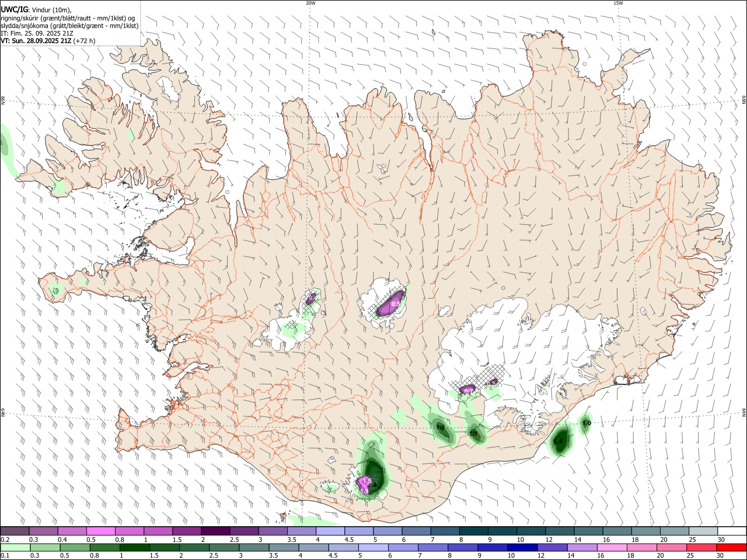Click the 1.0 value on the offshore southeast rain cell
This screenshot has height=560, width=747.
[x=587, y=423]
